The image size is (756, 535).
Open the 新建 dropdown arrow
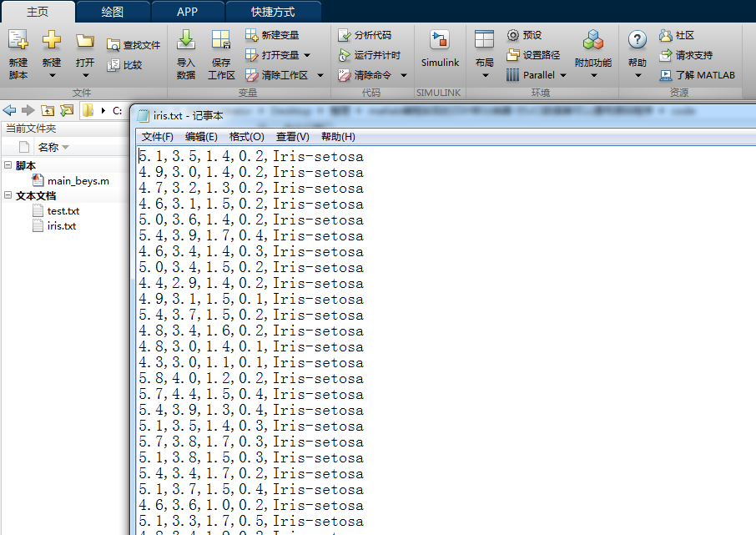(52, 76)
